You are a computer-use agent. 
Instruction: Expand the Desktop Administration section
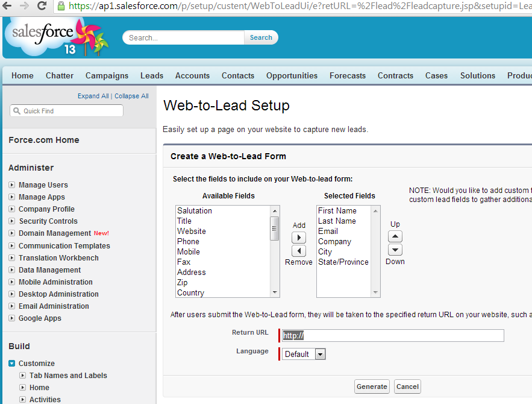pyautogui.click(x=12, y=294)
